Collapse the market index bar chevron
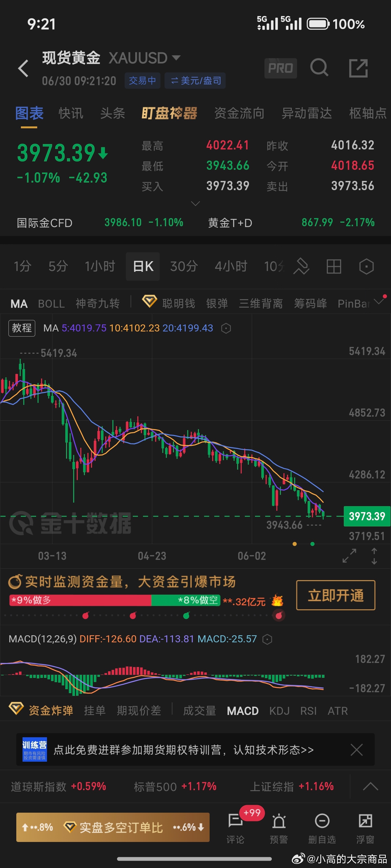 (370, 786)
